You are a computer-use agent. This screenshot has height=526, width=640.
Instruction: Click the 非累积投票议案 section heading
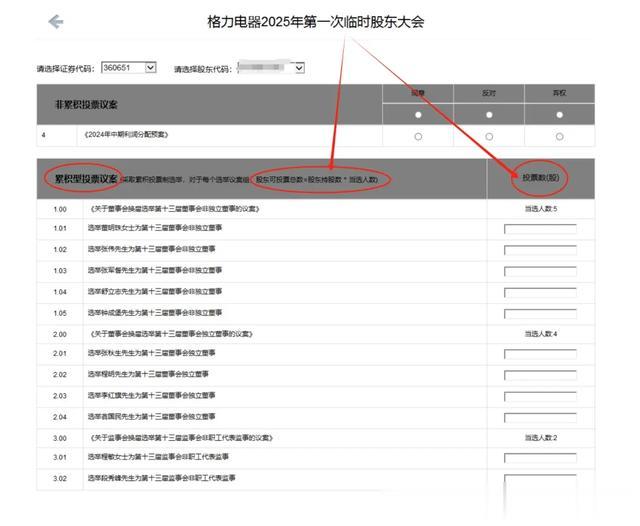[86, 105]
